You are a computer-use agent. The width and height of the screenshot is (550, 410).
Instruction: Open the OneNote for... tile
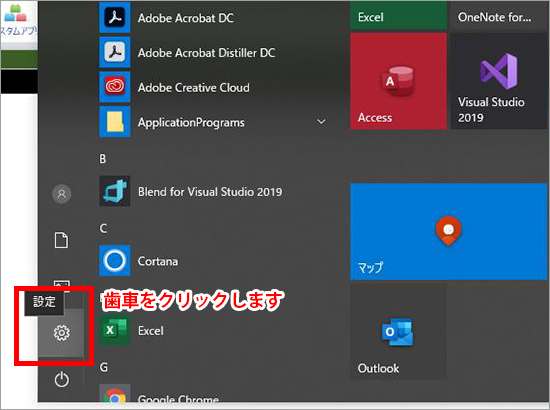[498, 16]
